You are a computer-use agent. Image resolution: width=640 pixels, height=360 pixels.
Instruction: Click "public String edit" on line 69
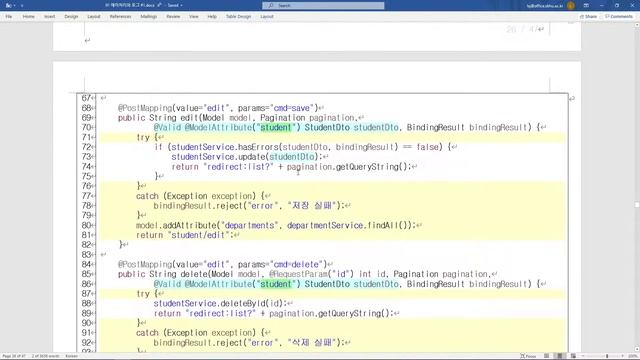[158, 118]
